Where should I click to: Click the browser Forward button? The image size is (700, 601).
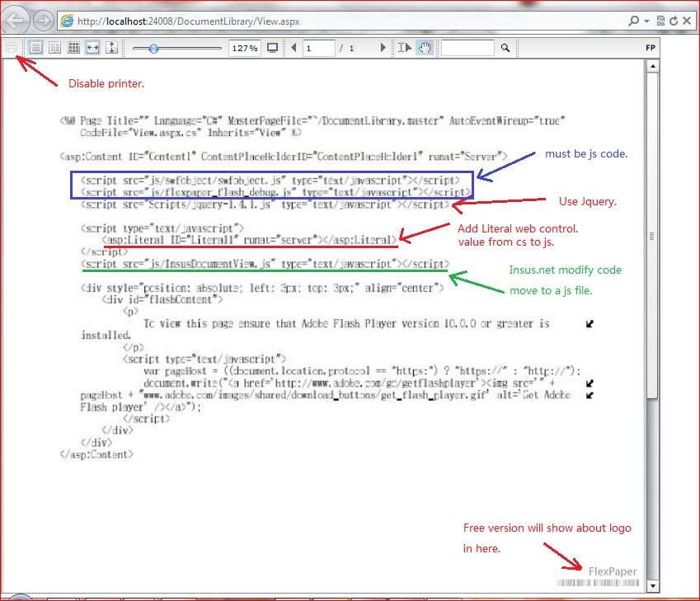[44, 21]
